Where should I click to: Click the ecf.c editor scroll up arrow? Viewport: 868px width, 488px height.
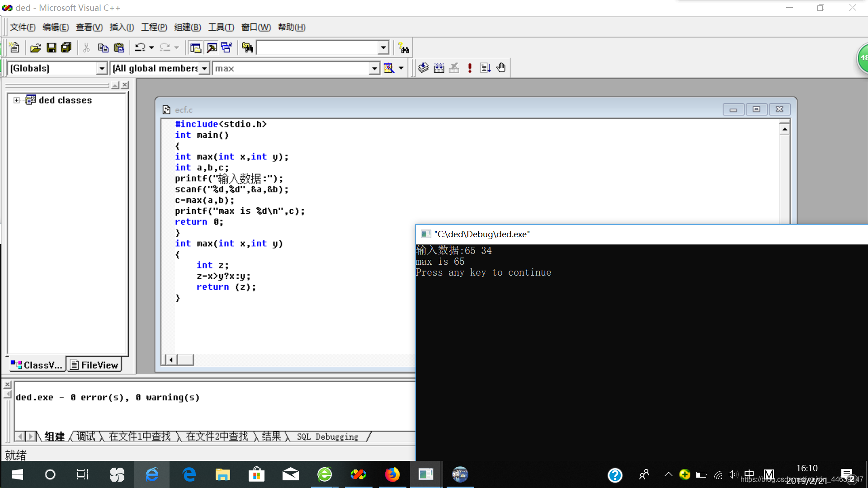click(784, 129)
